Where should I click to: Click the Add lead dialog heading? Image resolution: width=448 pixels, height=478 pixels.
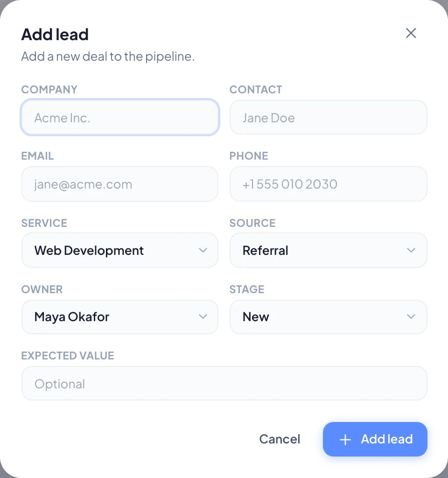(x=55, y=35)
